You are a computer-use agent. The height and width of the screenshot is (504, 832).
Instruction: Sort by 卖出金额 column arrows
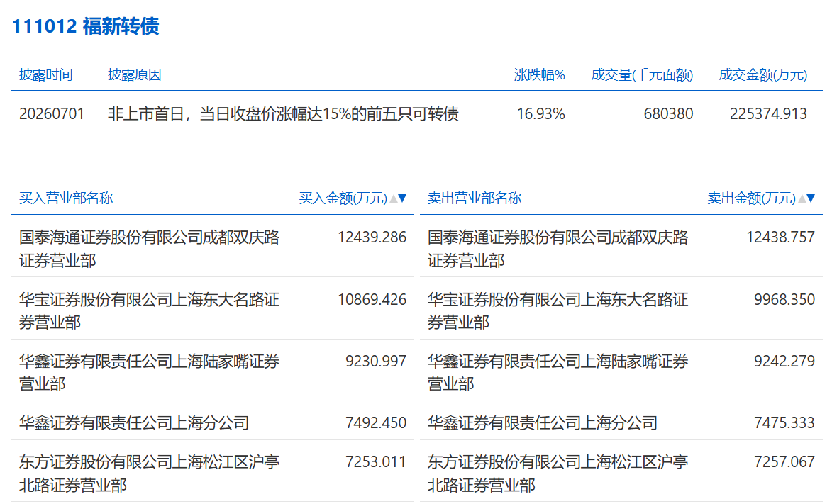click(806, 198)
